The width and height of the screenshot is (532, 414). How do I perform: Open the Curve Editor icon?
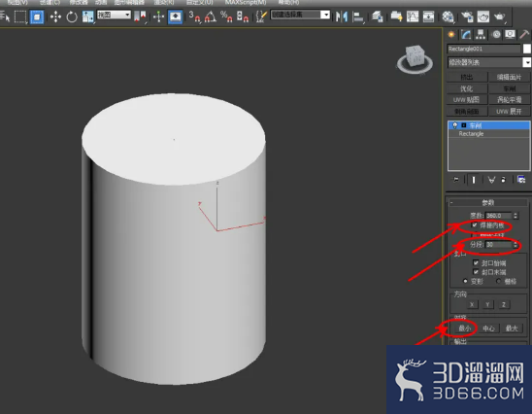coord(413,17)
